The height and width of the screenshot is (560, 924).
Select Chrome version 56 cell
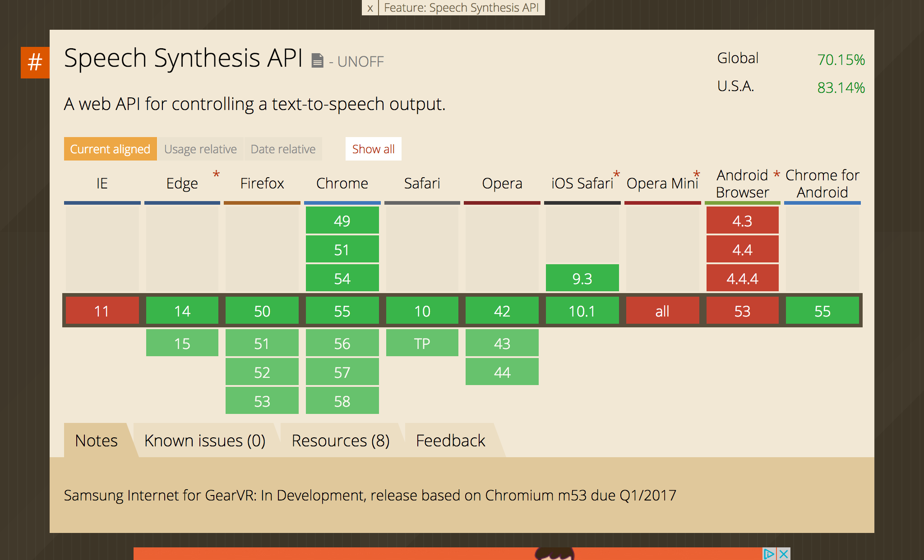pos(342,343)
